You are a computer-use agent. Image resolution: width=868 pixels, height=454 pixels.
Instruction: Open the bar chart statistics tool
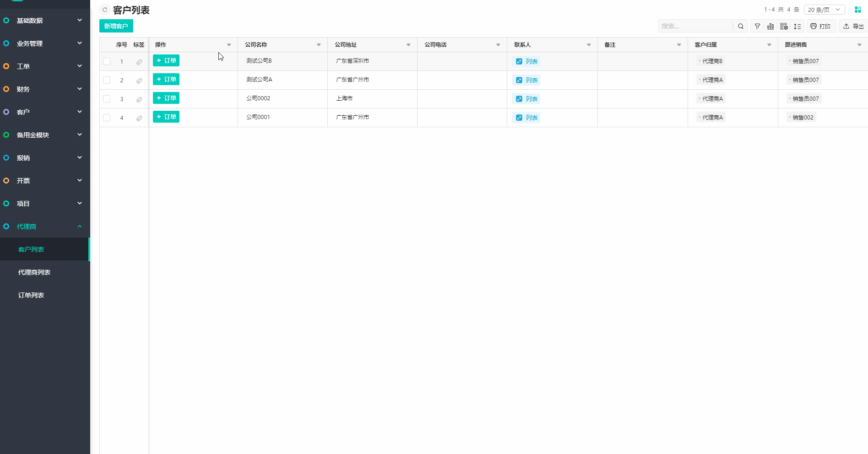pyautogui.click(x=771, y=26)
